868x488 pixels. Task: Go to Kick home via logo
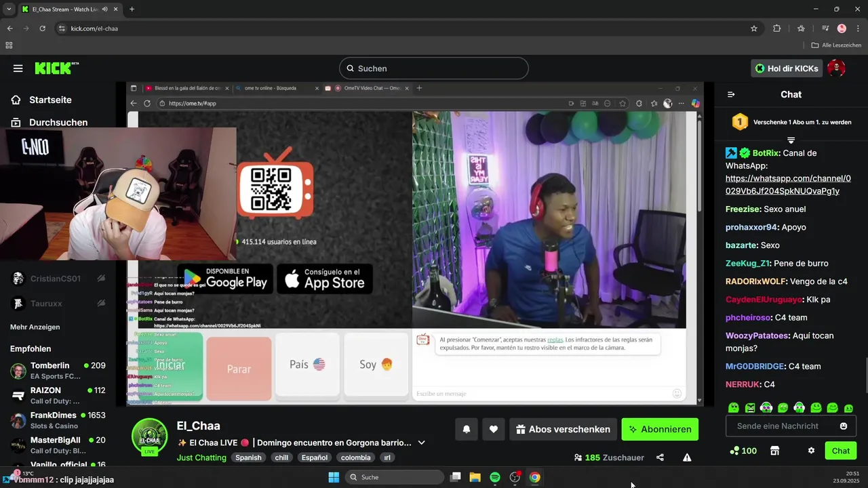[x=56, y=68]
